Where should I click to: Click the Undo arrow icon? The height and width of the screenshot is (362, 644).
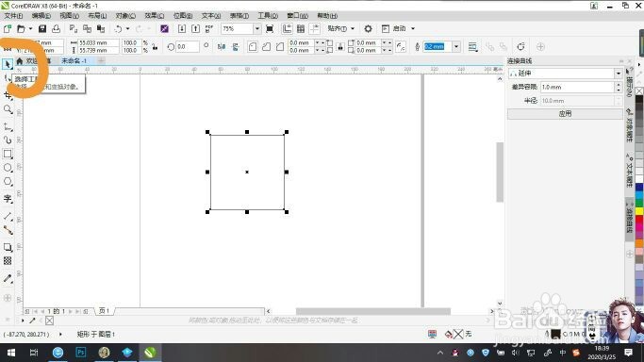pyautogui.click(x=118, y=28)
